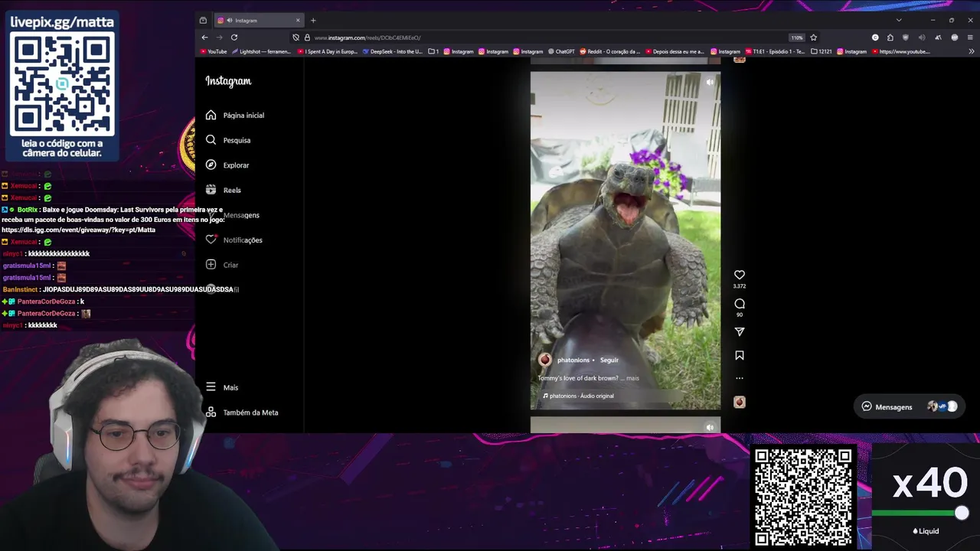The image size is (980, 551).
Task: Click the dls.igg.com giveaway chat link
Action: (79, 230)
